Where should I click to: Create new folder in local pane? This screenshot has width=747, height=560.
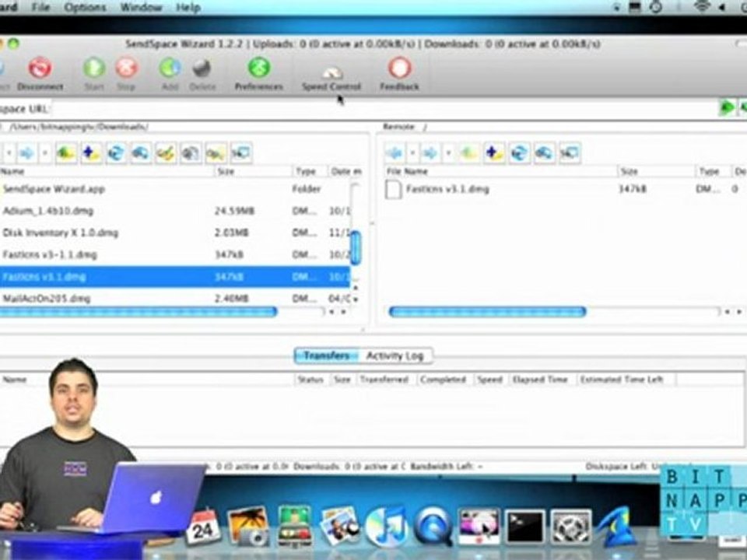pos(91,153)
